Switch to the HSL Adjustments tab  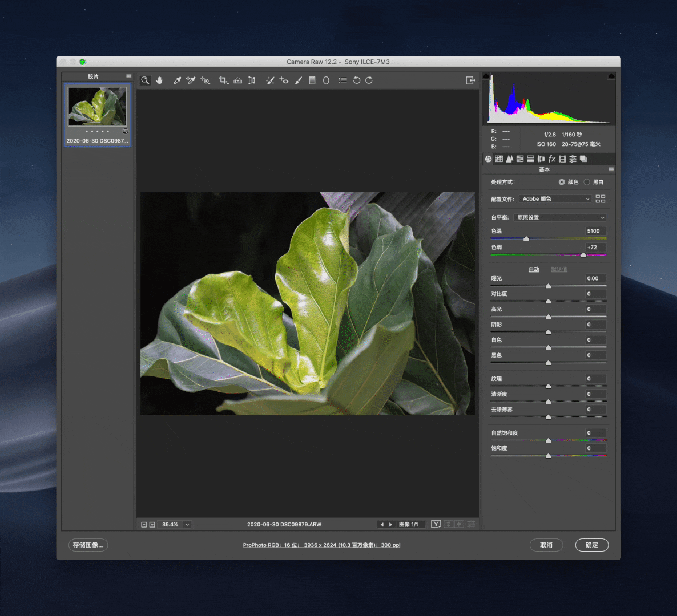pos(520,159)
